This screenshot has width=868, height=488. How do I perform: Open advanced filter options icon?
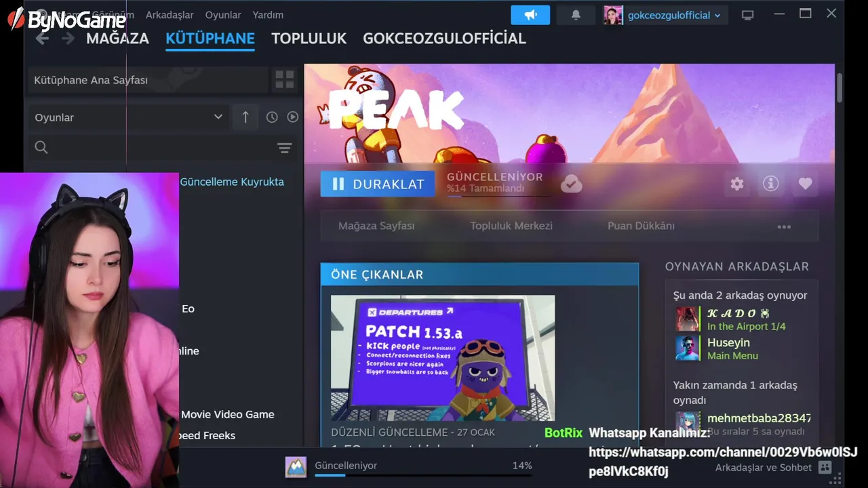pyautogui.click(x=285, y=148)
